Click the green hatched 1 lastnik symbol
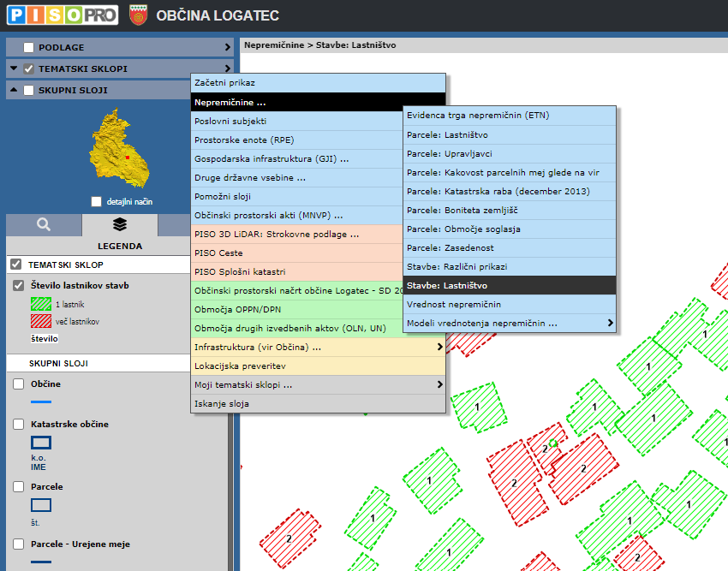The height and width of the screenshot is (571, 728). click(41, 304)
